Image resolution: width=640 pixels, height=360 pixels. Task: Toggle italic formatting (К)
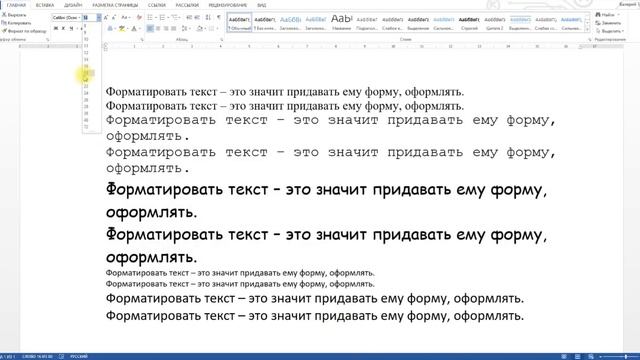pos(63,28)
